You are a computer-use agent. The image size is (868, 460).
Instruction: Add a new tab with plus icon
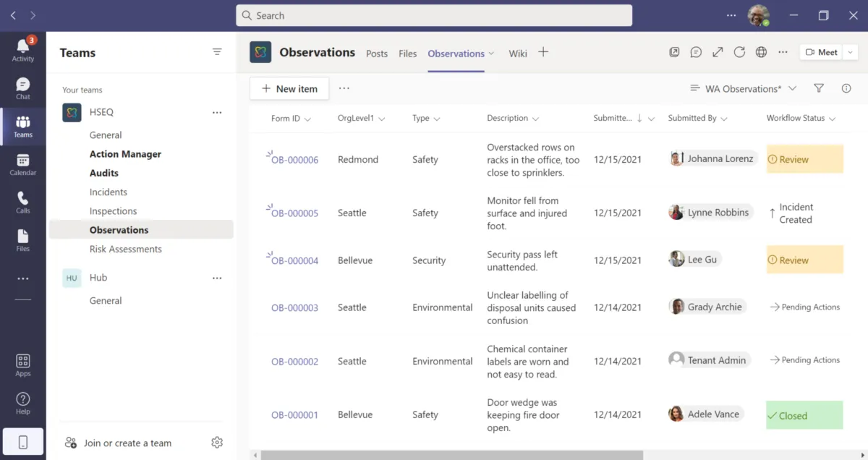tap(543, 52)
